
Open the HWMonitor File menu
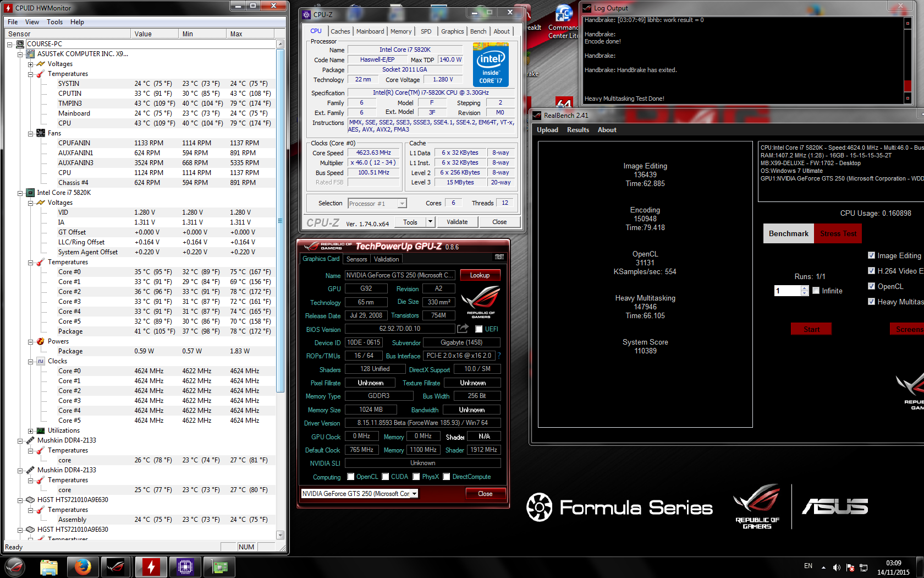pos(13,22)
